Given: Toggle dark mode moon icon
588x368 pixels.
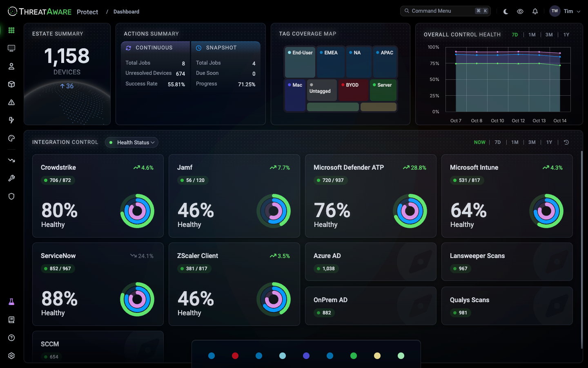Looking at the screenshot, I should point(506,11).
